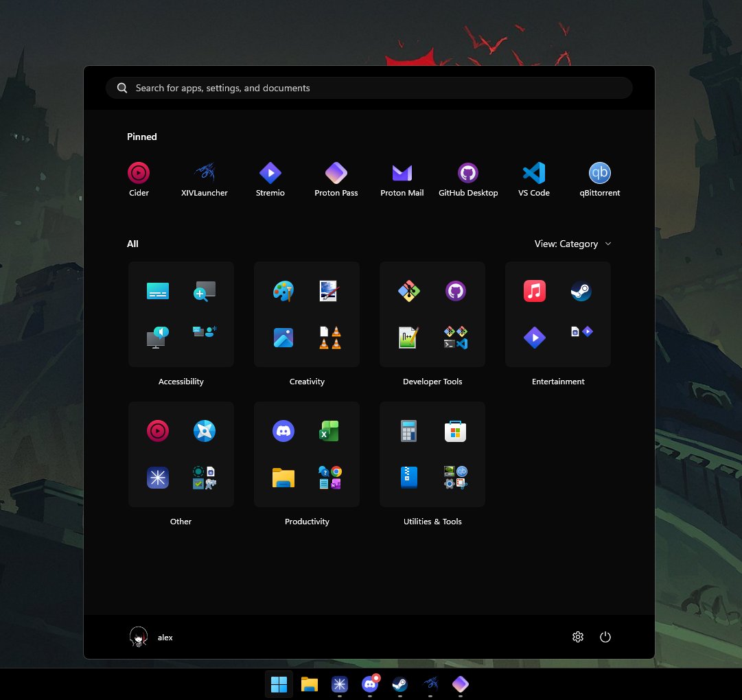Image resolution: width=742 pixels, height=700 pixels.
Task: Start Narrator from the Accessibility category
Action: (158, 337)
